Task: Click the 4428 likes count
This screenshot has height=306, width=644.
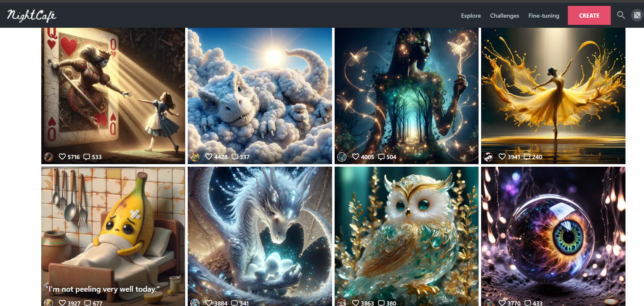Action: point(221,157)
